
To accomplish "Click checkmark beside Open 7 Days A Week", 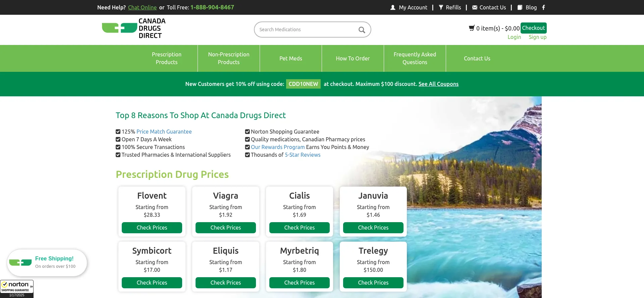I will 118,139.
